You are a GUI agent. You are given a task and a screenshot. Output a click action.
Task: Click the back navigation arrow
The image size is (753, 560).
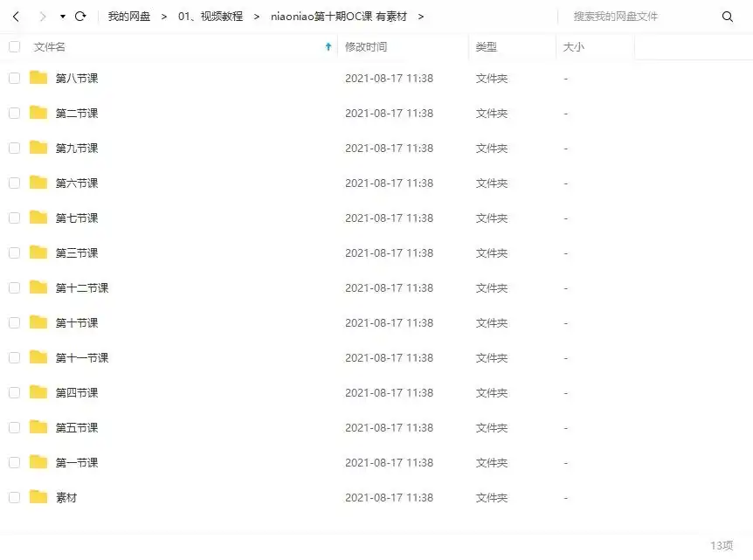click(14, 15)
